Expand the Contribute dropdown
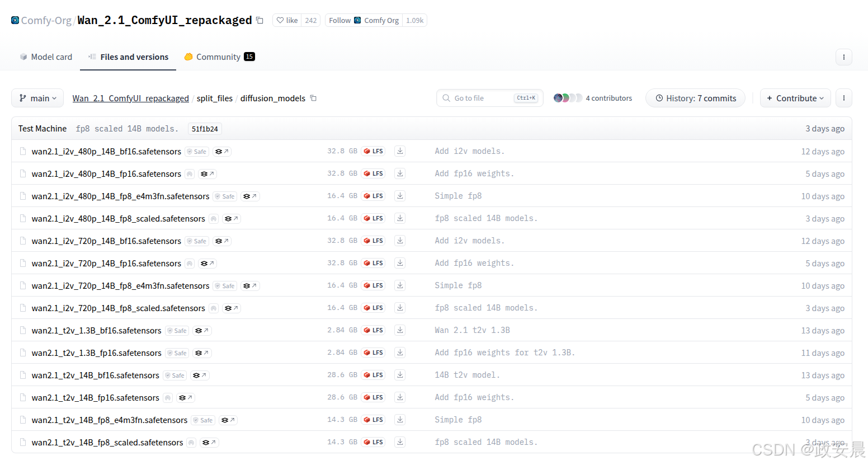 pyautogui.click(x=795, y=98)
